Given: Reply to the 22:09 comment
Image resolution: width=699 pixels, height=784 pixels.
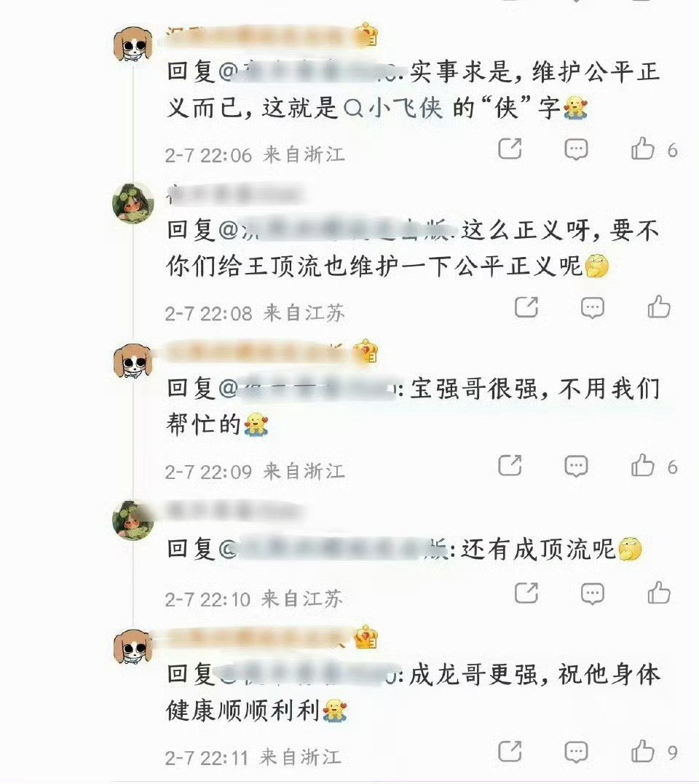Looking at the screenshot, I should pyautogui.click(x=576, y=466).
